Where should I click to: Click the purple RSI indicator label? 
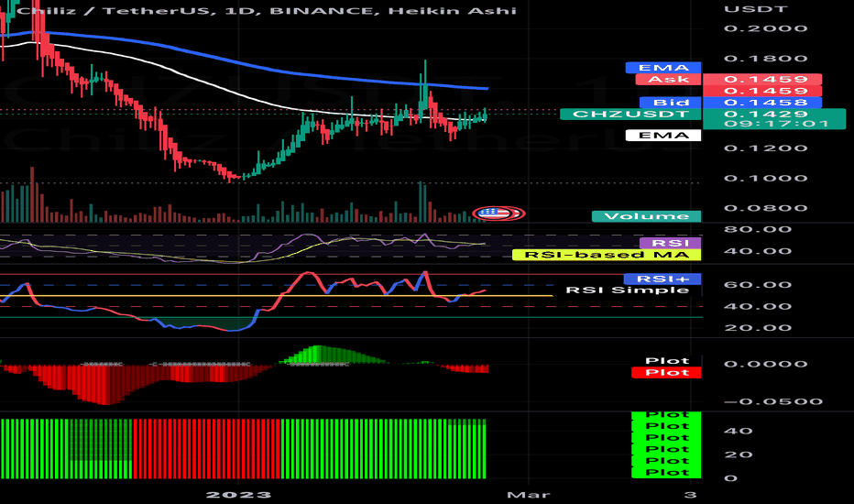[670, 243]
